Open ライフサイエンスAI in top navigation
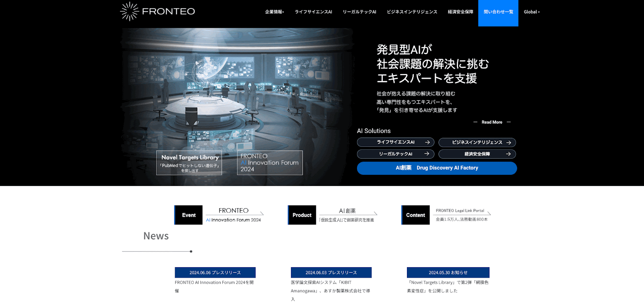This screenshot has width=644, height=305. 314,12
